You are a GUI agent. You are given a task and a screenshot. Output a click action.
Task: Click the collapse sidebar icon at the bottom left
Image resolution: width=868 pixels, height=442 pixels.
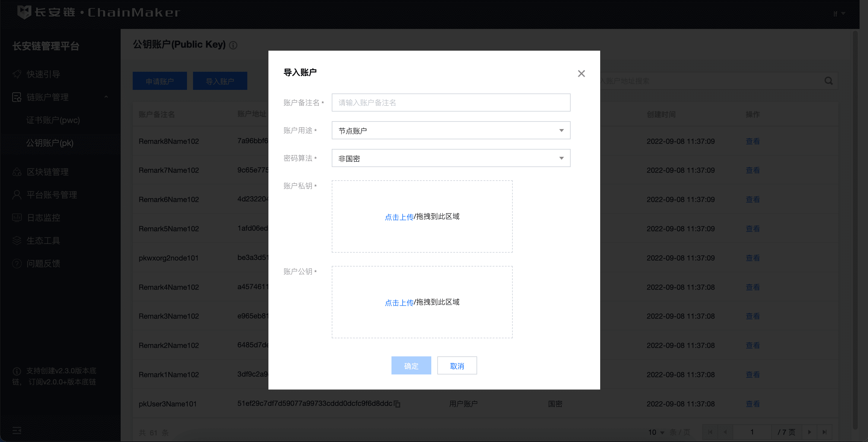pyautogui.click(x=17, y=430)
